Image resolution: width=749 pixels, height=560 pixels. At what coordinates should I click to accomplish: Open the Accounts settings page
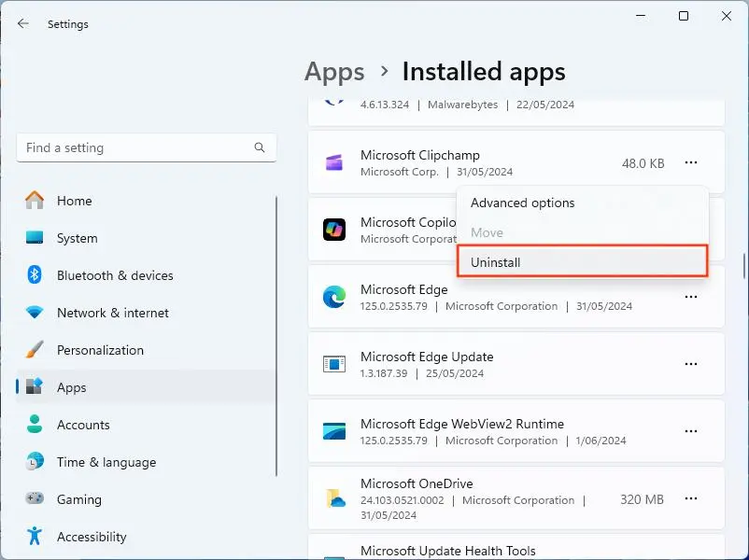(x=146, y=425)
